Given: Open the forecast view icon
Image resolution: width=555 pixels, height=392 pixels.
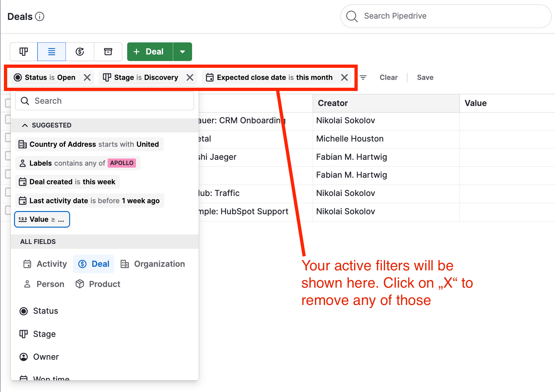Looking at the screenshot, I should [80, 52].
